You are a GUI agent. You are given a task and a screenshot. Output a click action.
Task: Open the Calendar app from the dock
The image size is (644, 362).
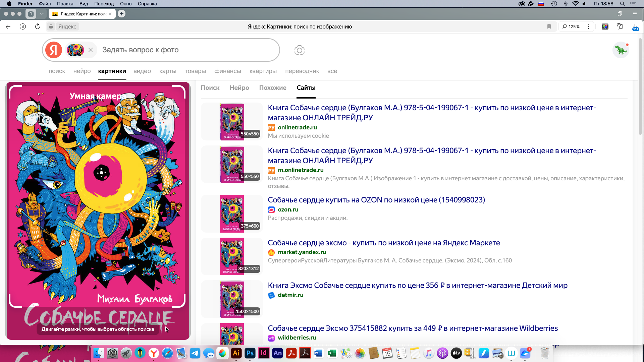point(387,353)
